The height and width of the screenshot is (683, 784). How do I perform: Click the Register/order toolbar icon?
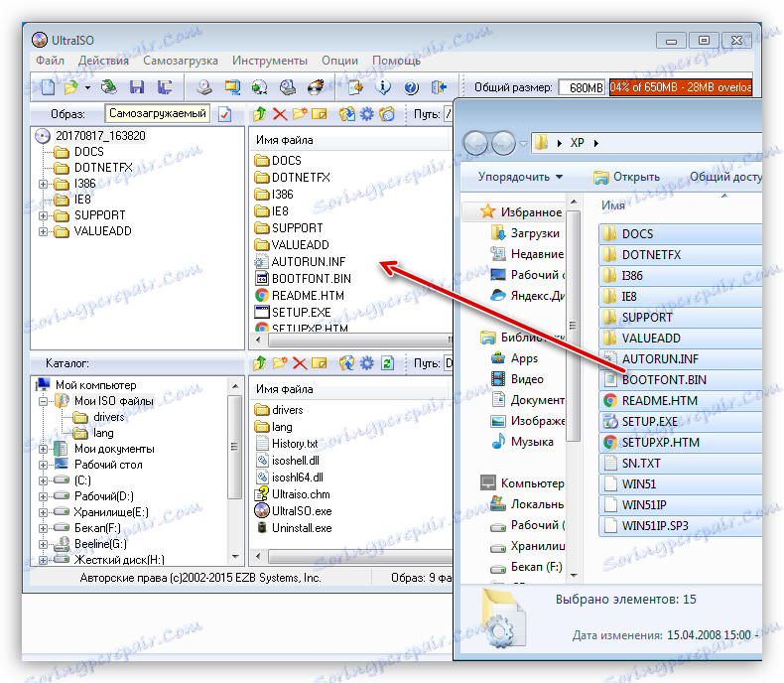coord(355,87)
